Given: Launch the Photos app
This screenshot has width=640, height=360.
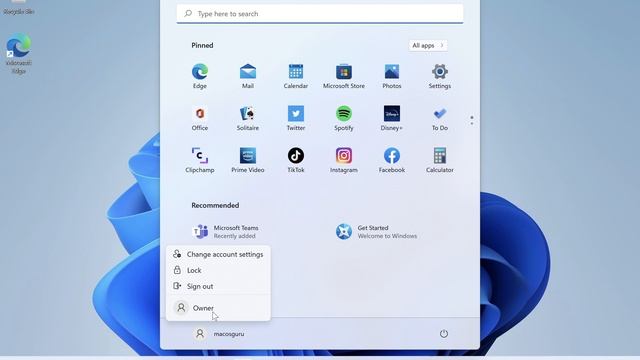Looking at the screenshot, I should pyautogui.click(x=392, y=76).
